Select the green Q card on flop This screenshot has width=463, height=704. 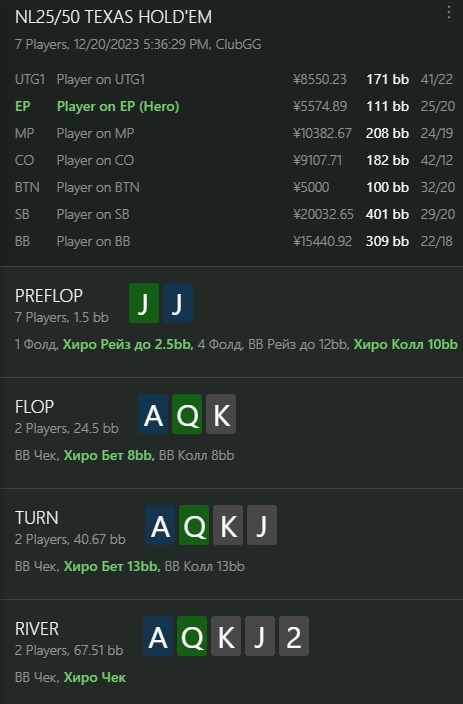coord(187,414)
